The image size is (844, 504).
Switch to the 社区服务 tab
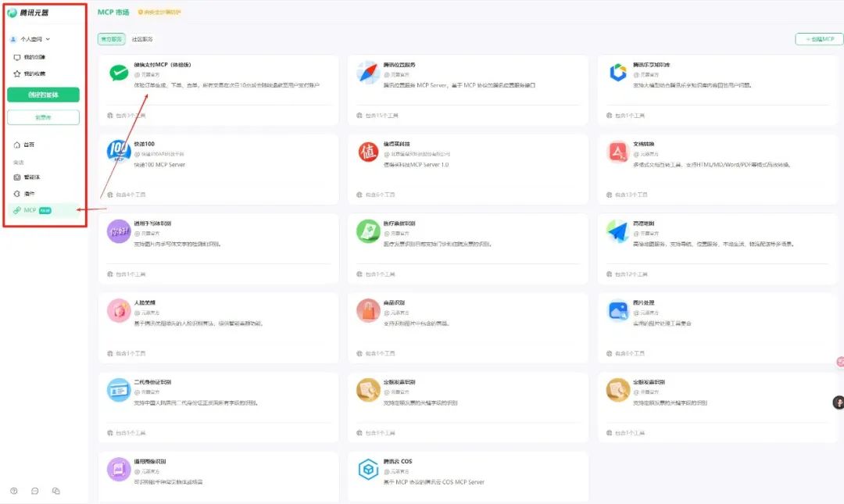pos(142,39)
